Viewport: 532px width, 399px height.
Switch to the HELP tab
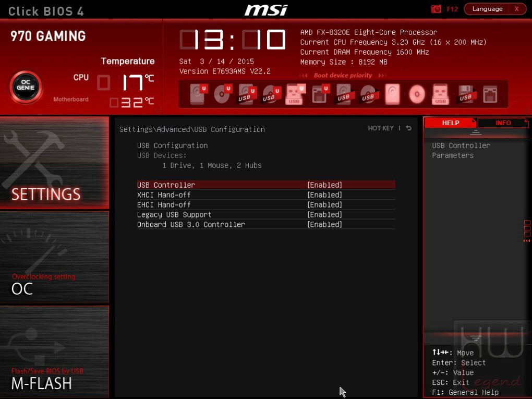pos(450,123)
